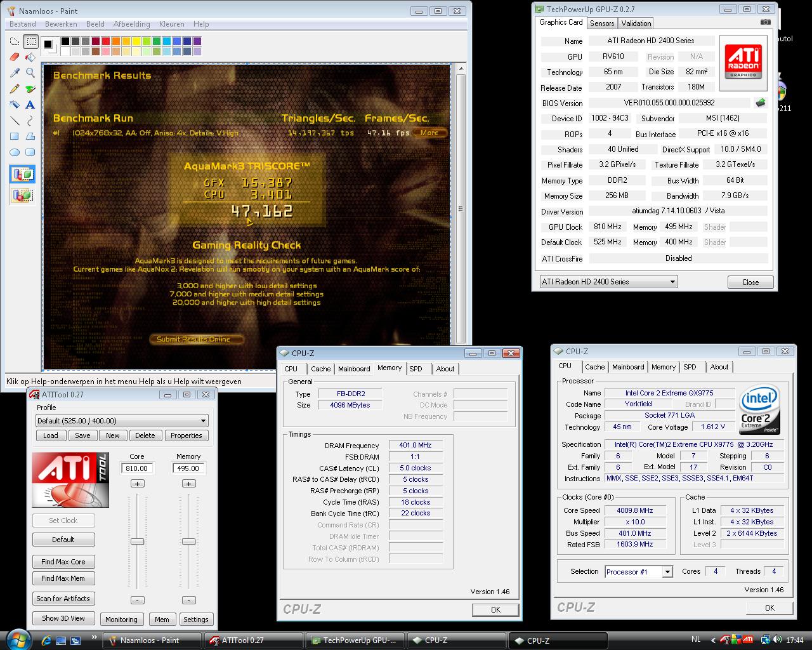Open the network icon in system tray

coord(766,640)
